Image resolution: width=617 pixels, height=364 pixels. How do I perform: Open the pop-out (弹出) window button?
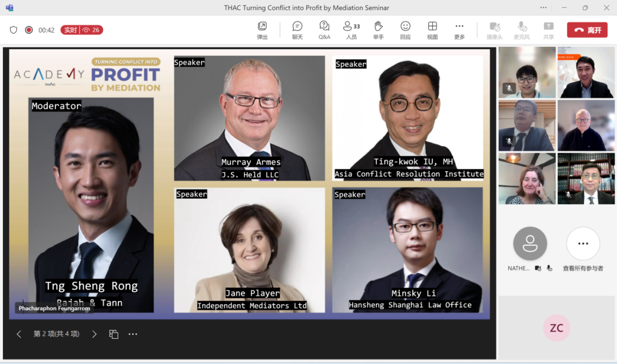pos(262,30)
